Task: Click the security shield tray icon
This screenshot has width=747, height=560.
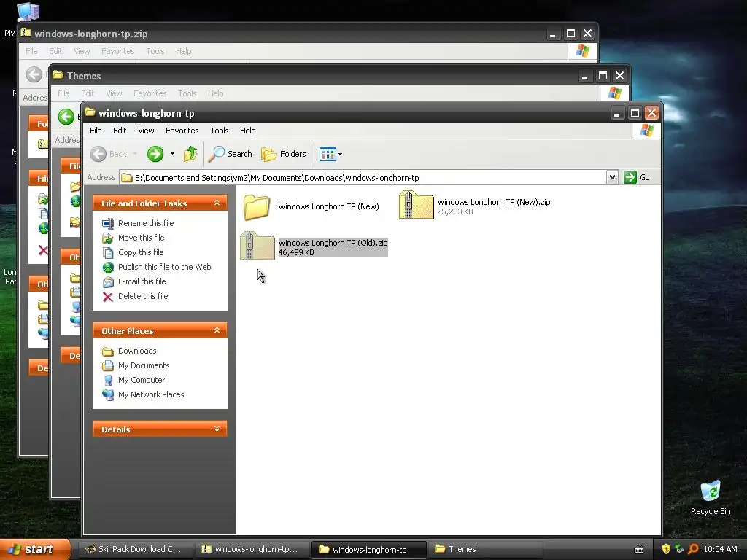Action: pos(666,549)
